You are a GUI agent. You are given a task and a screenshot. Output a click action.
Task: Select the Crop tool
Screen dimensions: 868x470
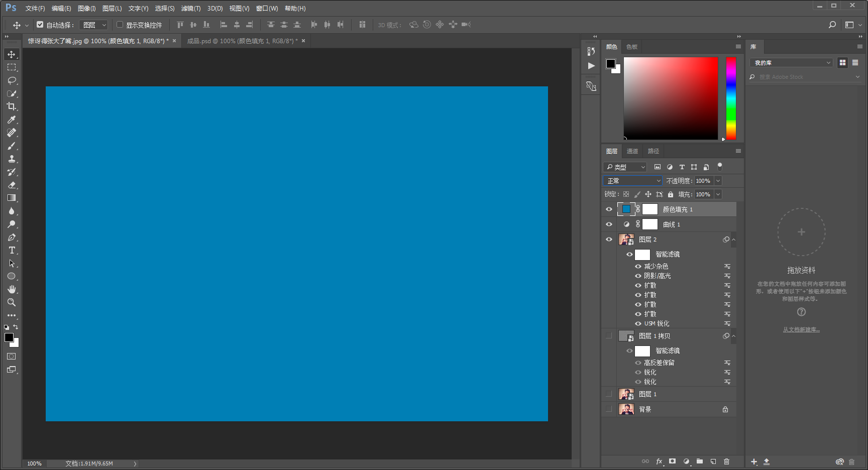[12, 106]
